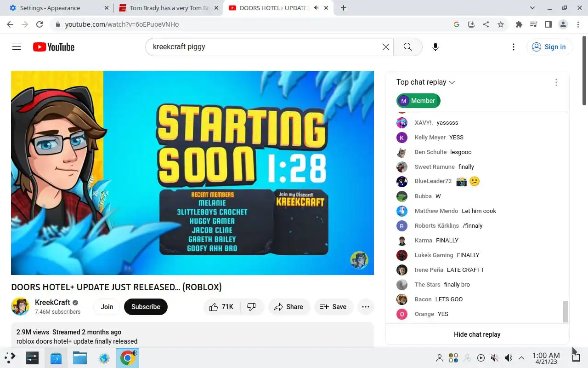Reload the current page
Image resolution: width=588 pixels, height=368 pixels.
pos(40,24)
